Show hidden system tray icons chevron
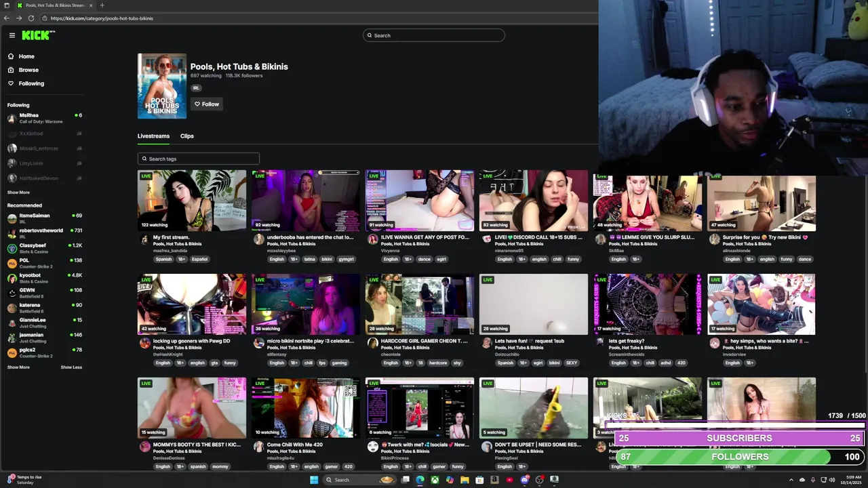868x488 pixels. pos(791,480)
